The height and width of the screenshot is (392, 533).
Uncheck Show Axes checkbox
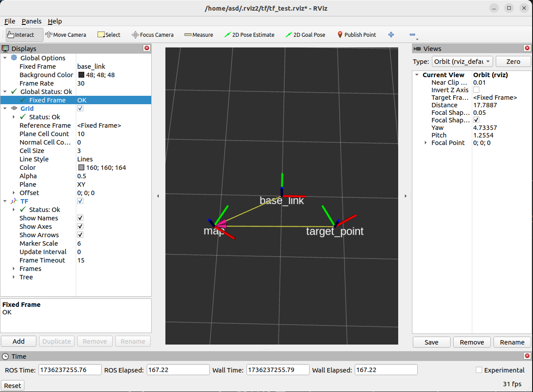80,226
